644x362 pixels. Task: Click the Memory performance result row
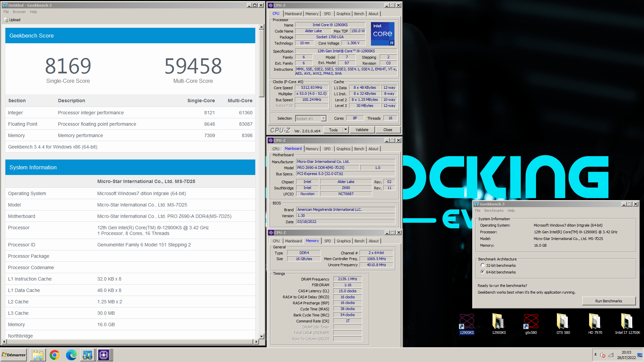coord(130,135)
